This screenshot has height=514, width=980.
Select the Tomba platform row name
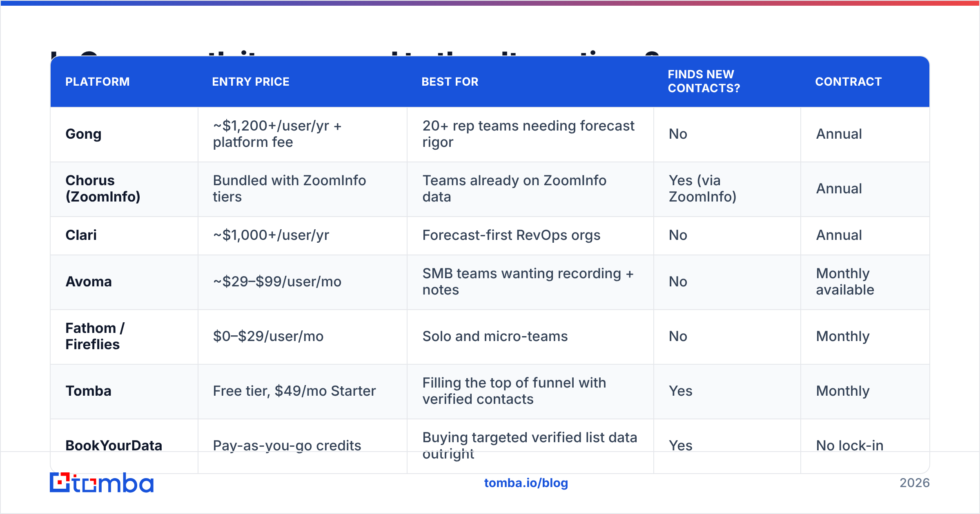coord(88,391)
